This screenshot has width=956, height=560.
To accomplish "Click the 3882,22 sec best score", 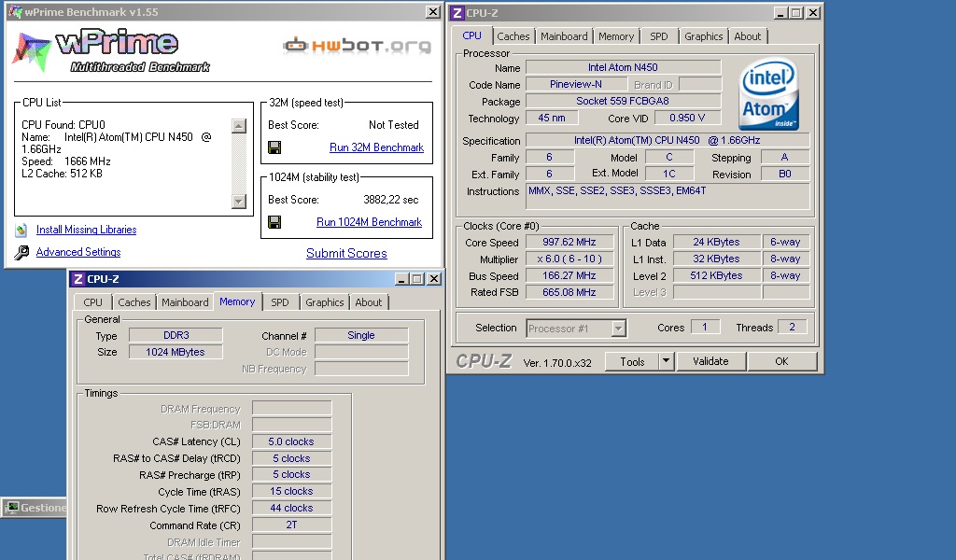I will 391,200.
